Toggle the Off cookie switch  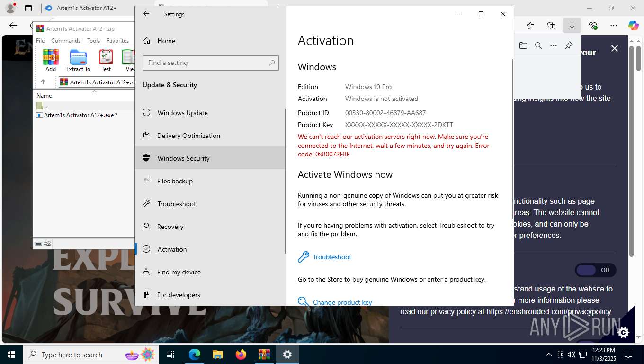tap(596, 270)
